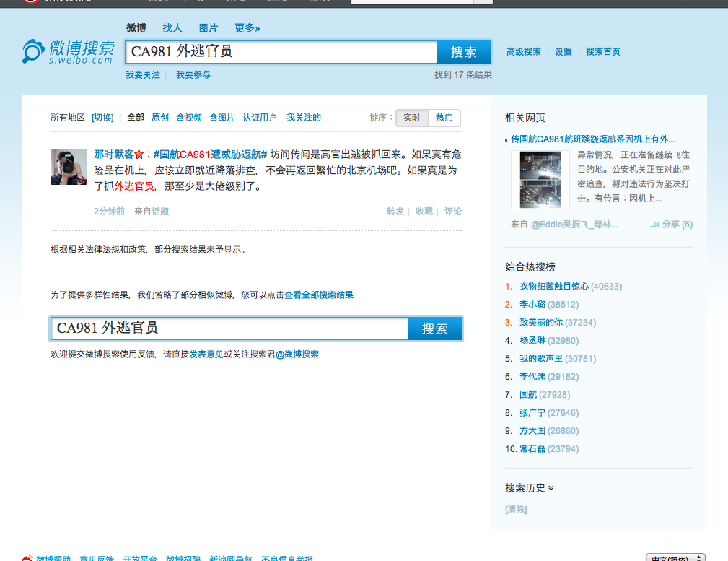This screenshot has width=728, height=561.
Task: Click the 微博搜索 magnifier logo
Action: pyautogui.click(x=34, y=51)
